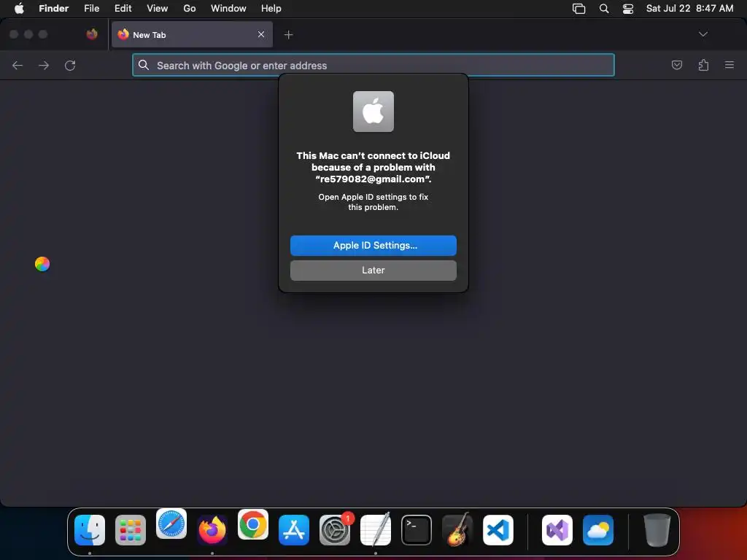Viewport: 747px width, 560px height.
Task: Go back with the back arrow
Action: 18,65
